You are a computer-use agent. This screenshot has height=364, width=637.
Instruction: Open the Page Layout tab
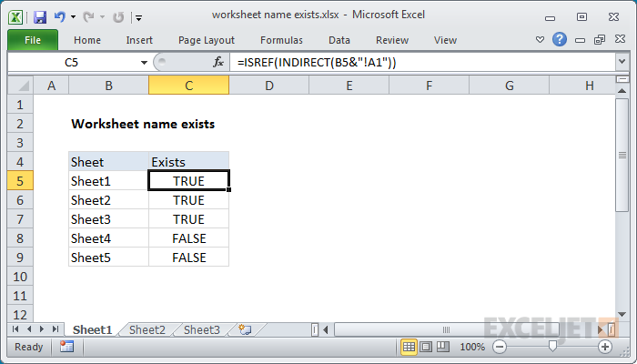coord(207,40)
